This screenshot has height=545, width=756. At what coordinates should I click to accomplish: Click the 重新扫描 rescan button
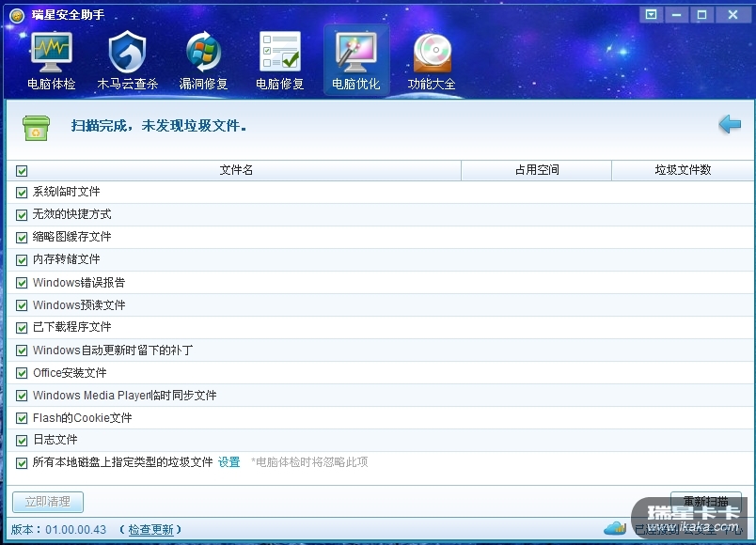(705, 500)
